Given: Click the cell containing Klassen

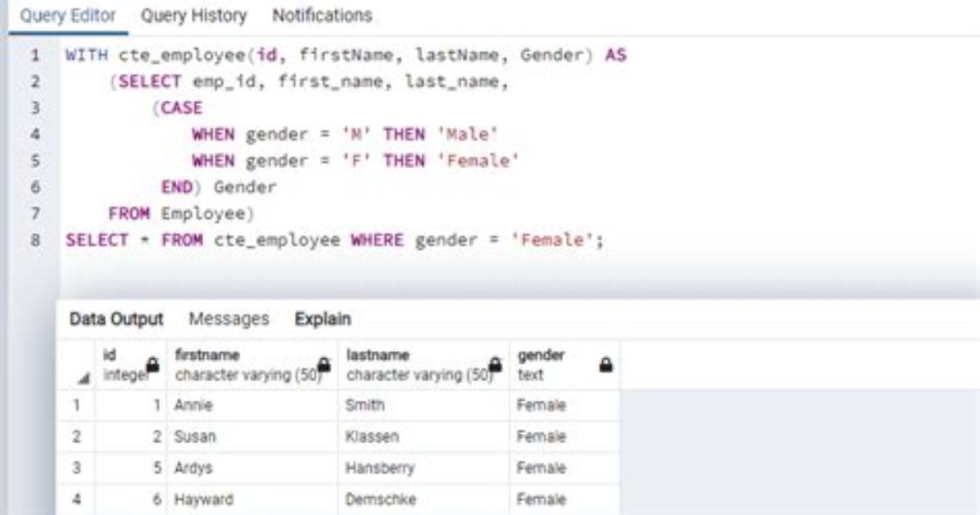Looking at the screenshot, I should pyautogui.click(x=424, y=437).
